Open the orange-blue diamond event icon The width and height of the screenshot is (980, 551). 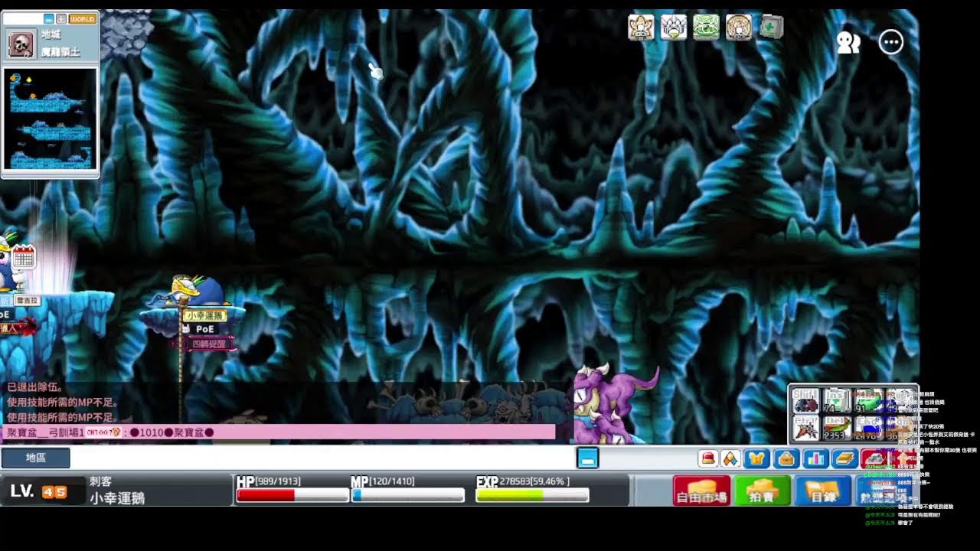click(730, 458)
